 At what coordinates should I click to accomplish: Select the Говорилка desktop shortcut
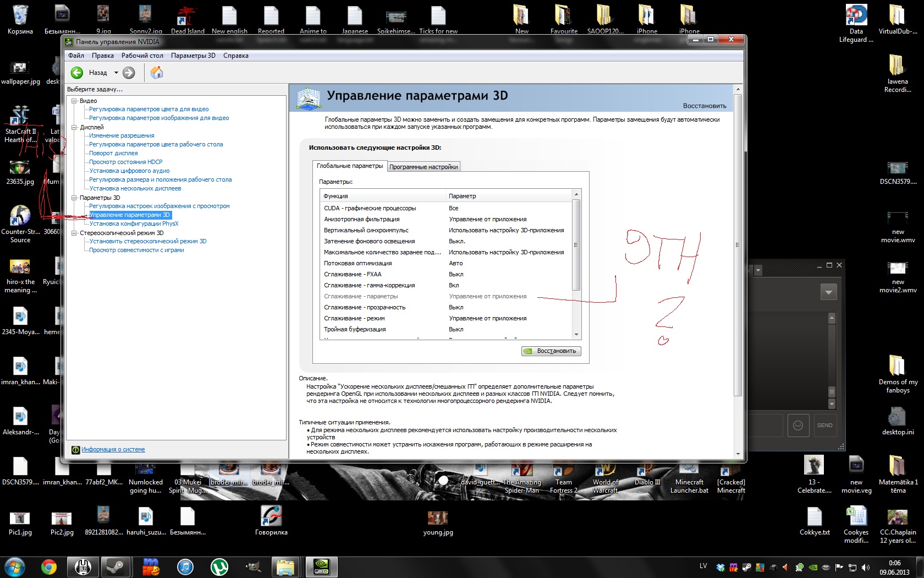271,520
